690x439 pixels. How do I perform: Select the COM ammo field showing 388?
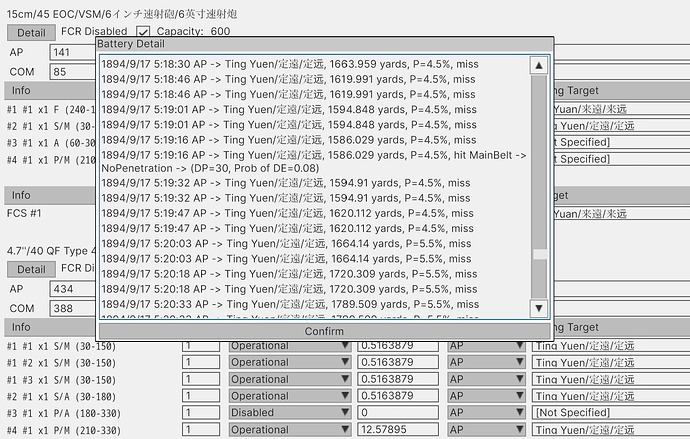(72, 308)
